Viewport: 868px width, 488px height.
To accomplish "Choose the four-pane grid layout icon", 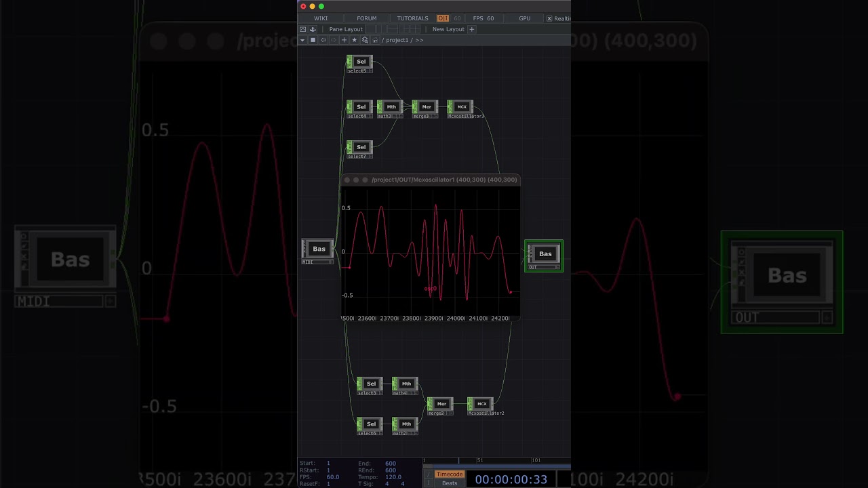I will pyautogui.click(x=415, y=29).
